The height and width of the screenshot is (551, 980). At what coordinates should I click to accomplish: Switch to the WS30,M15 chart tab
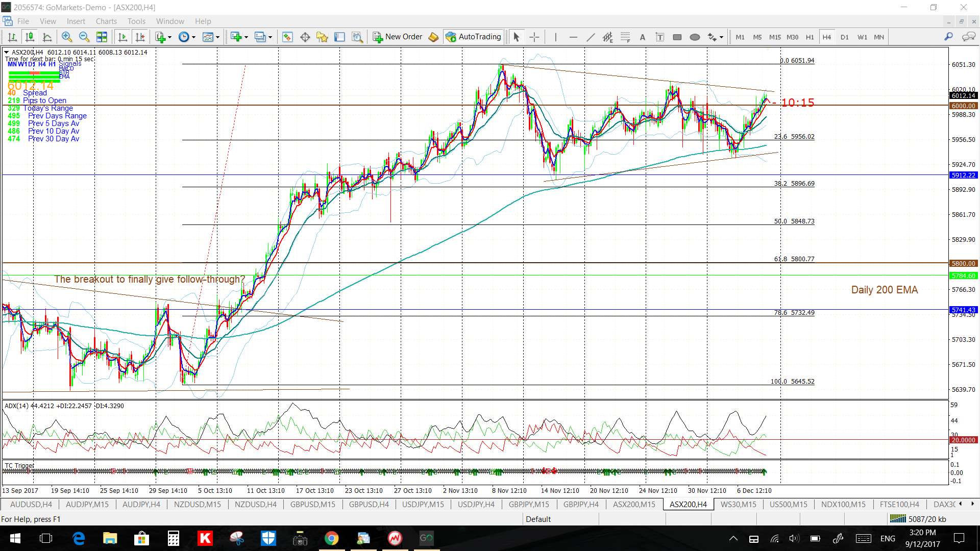click(738, 504)
